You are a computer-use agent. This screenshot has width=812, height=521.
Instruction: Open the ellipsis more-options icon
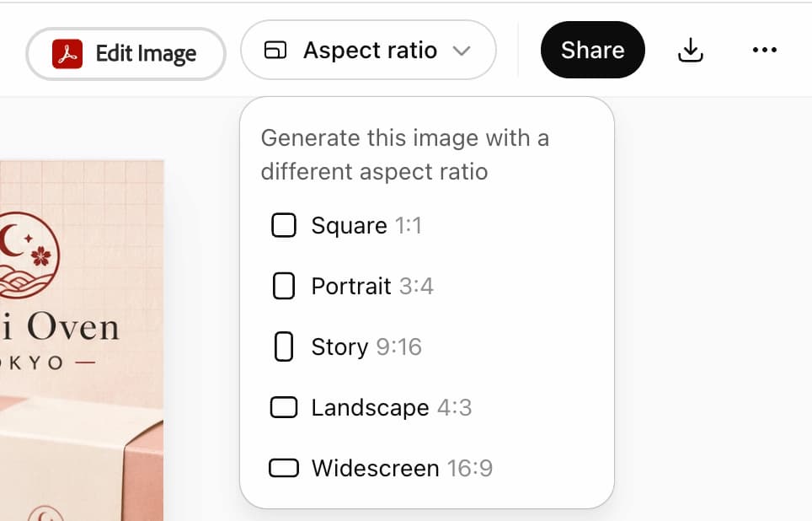tap(764, 51)
